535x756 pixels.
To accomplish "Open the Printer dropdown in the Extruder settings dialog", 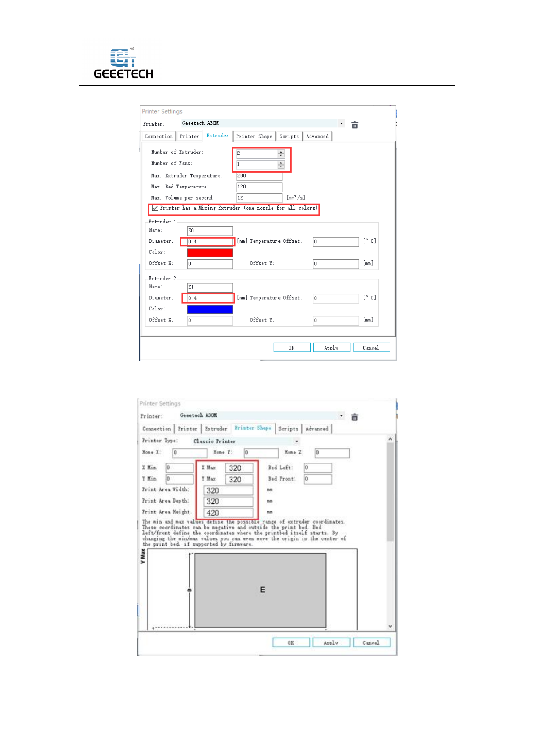I will 342,124.
